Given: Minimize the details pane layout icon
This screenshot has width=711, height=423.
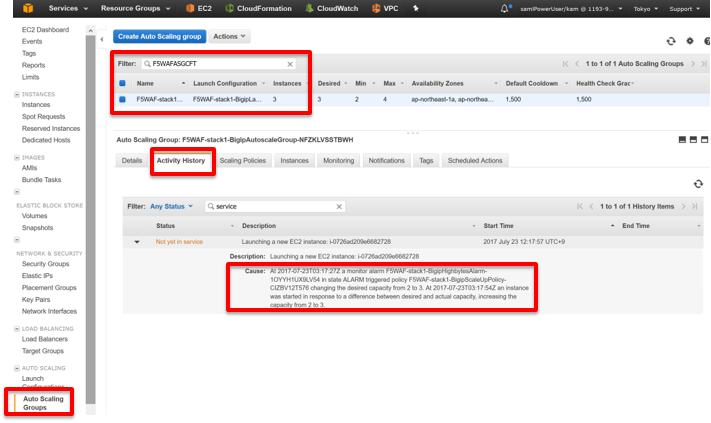Looking at the screenshot, I should tap(682, 140).
